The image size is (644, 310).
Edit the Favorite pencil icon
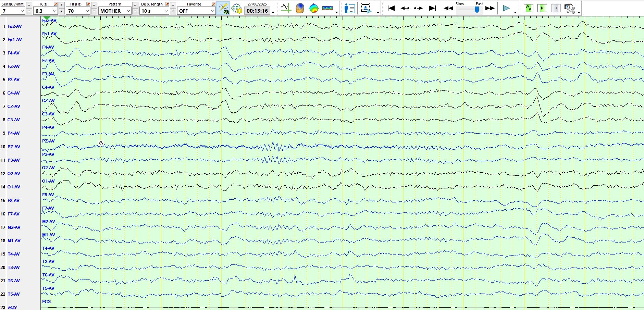coord(213,4)
